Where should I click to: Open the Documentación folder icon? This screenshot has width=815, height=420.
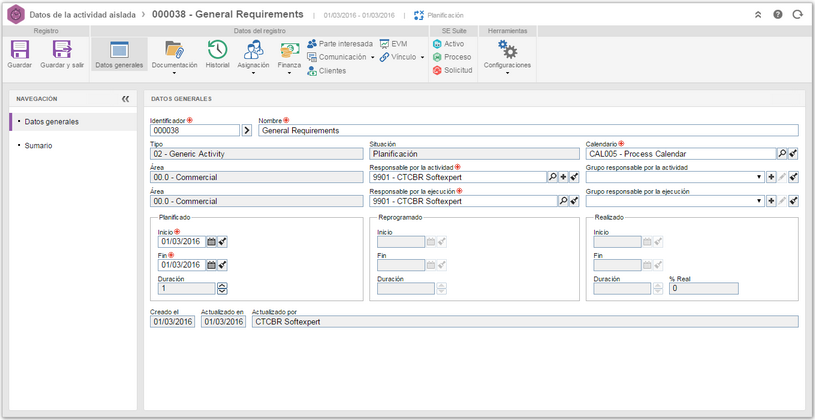click(175, 50)
